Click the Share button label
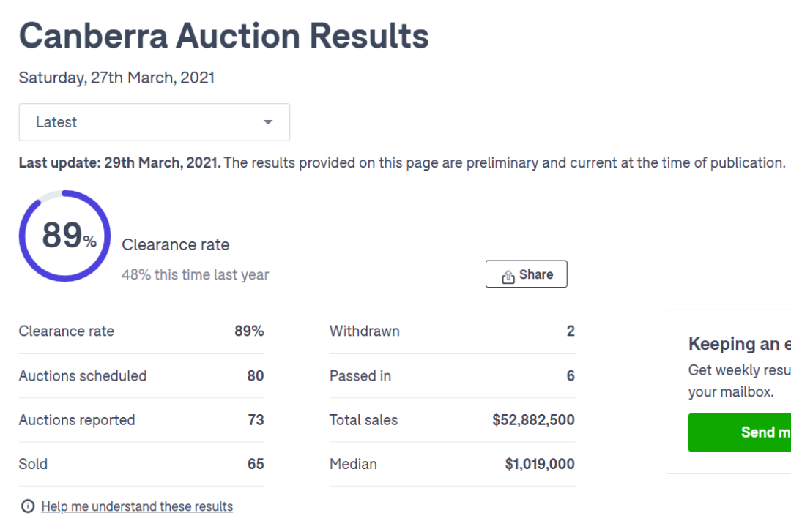The height and width of the screenshot is (532, 791). click(x=535, y=274)
